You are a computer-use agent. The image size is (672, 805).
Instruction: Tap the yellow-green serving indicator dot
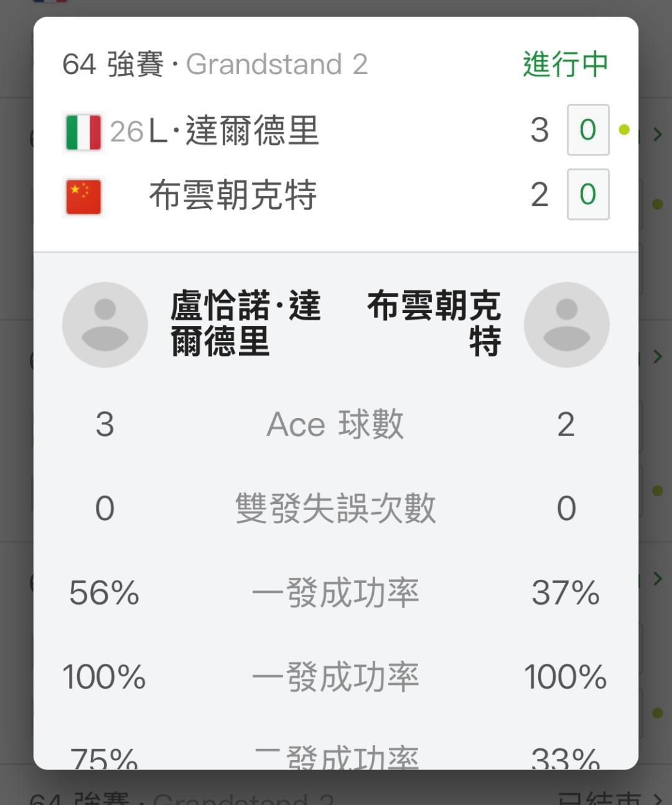(x=624, y=129)
